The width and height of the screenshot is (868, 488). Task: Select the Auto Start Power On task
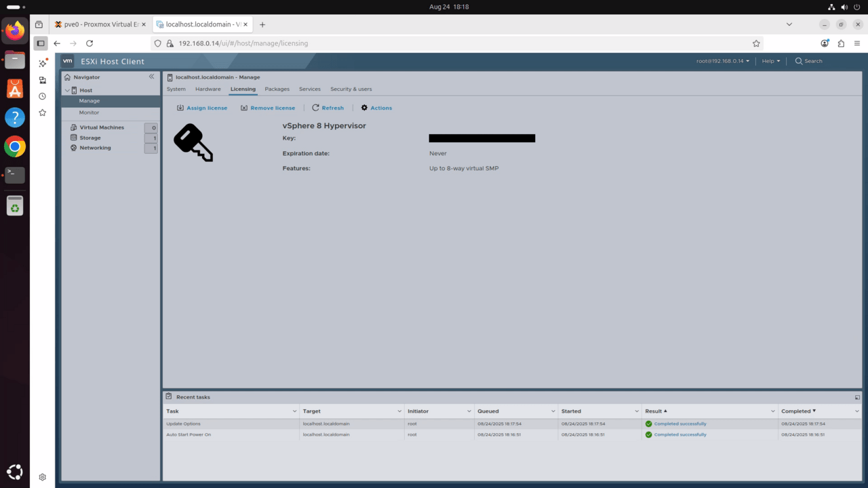click(512, 434)
